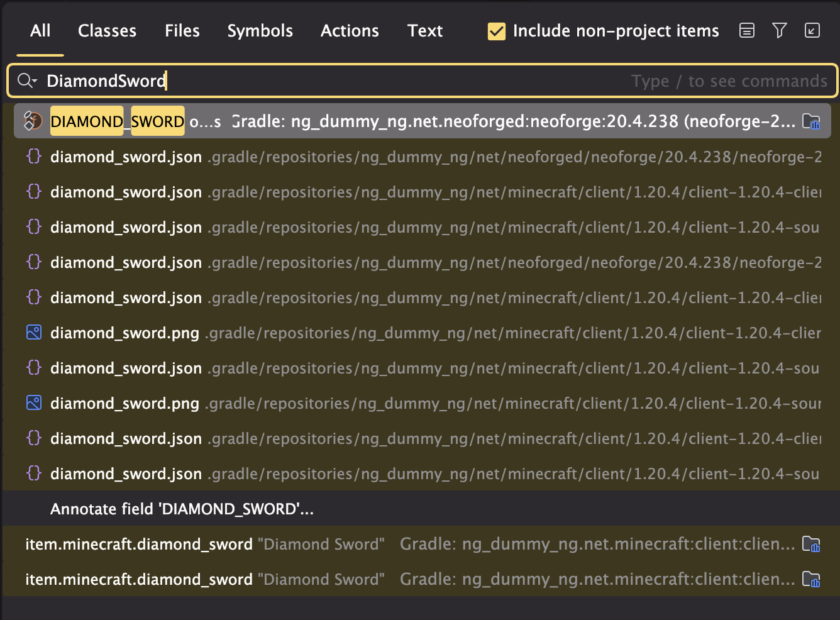This screenshot has width=840, height=620.
Task: Switch to the Classes tab
Action: (x=107, y=31)
